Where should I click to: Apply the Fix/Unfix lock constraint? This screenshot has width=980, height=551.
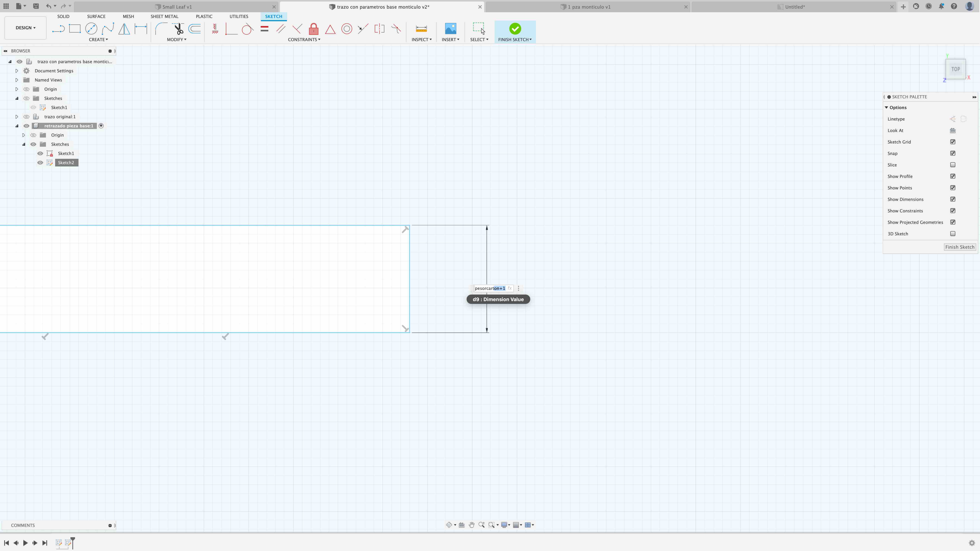[314, 29]
